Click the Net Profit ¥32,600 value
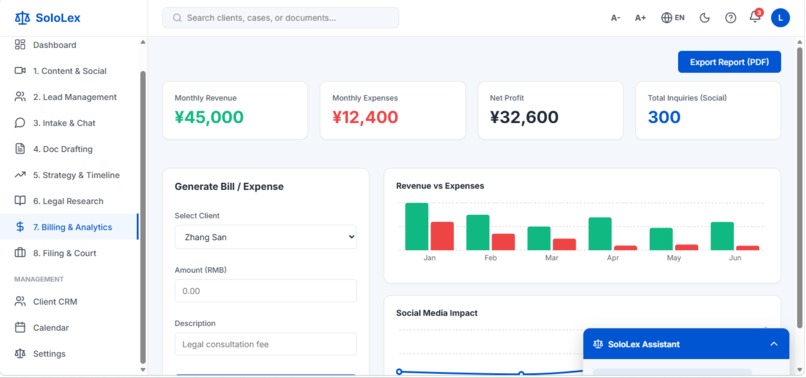This screenshot has width=806, height=378. click(x=524, y=117)
